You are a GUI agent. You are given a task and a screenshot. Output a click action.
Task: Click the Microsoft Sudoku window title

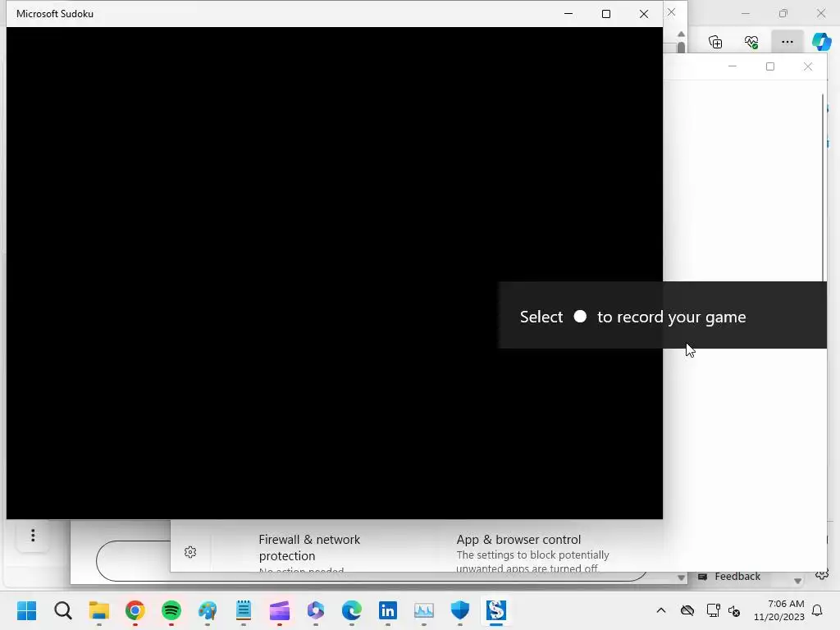pos(55,14)
